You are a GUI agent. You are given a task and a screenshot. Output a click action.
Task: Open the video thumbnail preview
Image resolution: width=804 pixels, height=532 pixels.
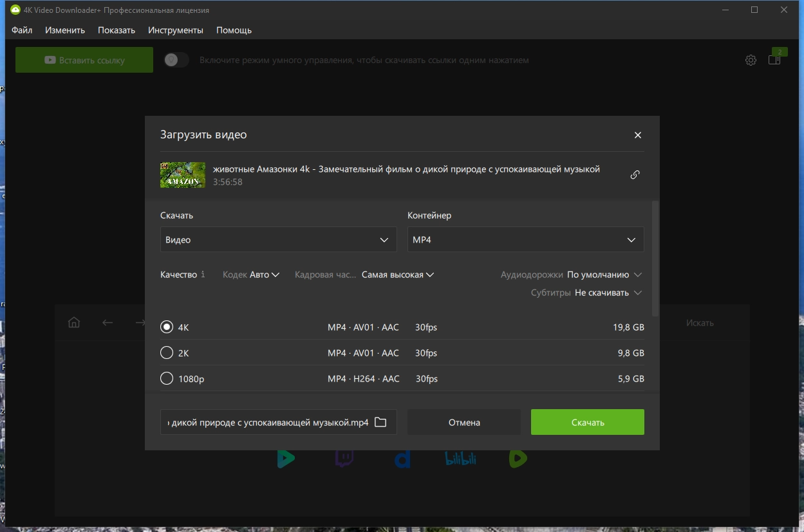click(183, 175)
